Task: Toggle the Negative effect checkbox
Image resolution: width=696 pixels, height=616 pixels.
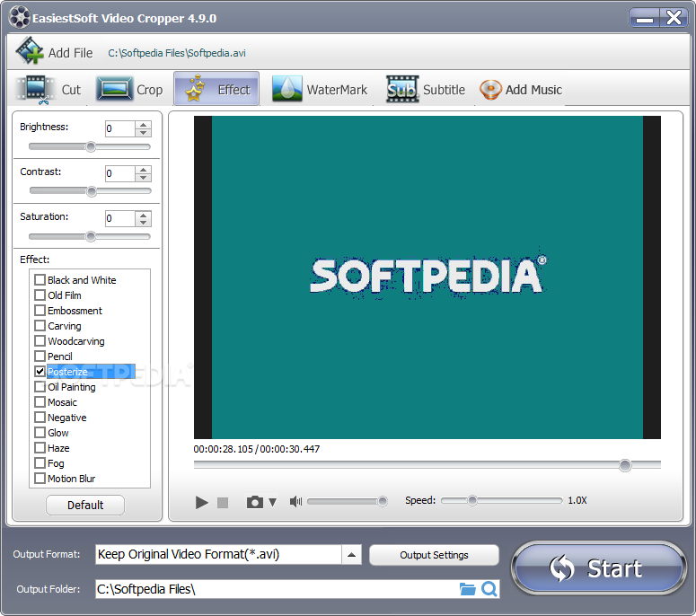Action: (x=40, y=418)
